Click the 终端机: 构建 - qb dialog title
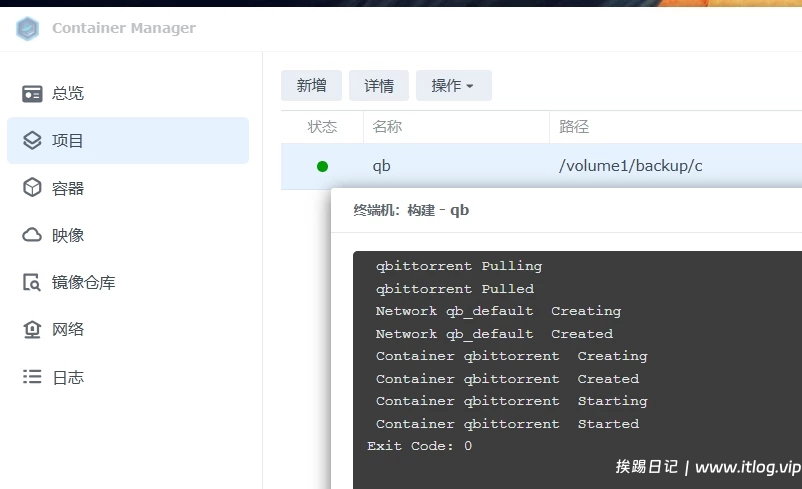This screenshot has width=802, height=489. pos(411,210)
